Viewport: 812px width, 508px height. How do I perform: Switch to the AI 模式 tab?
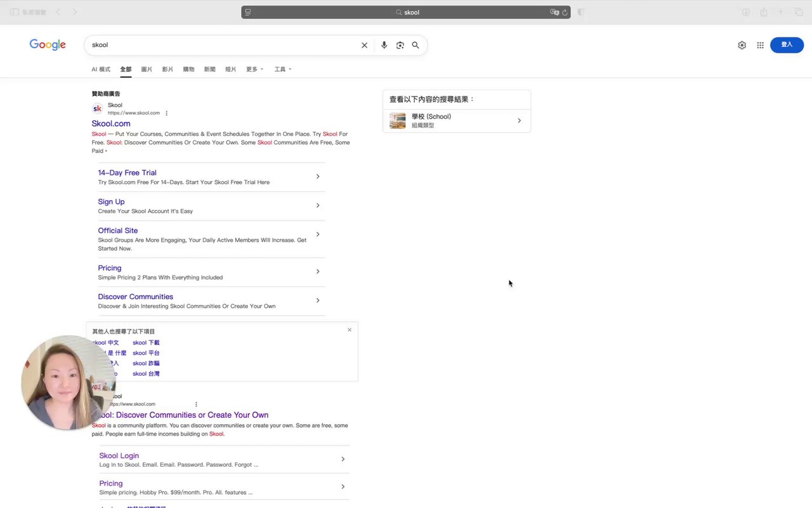point(101,69)
